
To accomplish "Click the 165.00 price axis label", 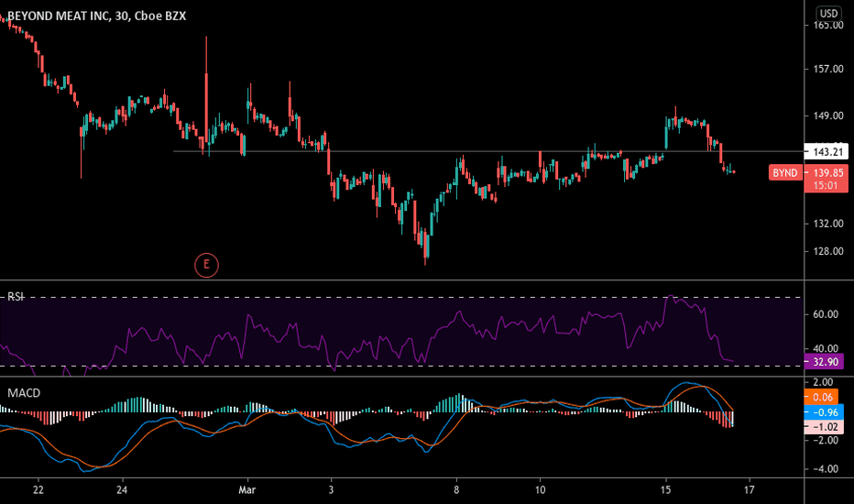I will coord(827,25).
